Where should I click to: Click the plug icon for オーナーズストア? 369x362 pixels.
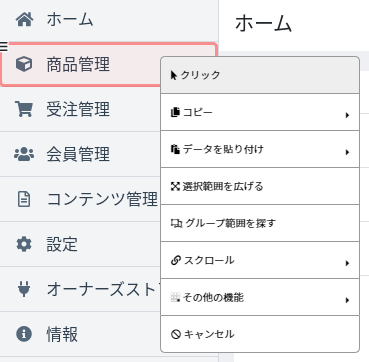24,289
